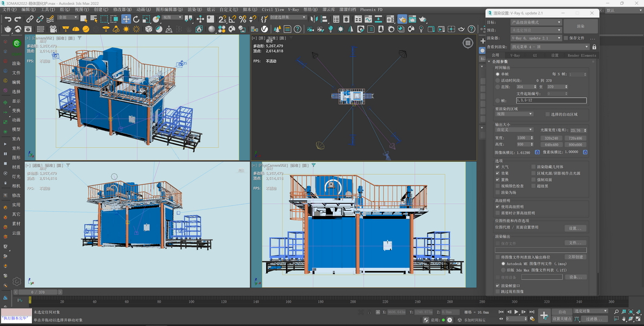Enable the 保存文件 checkbox at top
Viewport: 644px width, 326px height.
coord(566,38)
